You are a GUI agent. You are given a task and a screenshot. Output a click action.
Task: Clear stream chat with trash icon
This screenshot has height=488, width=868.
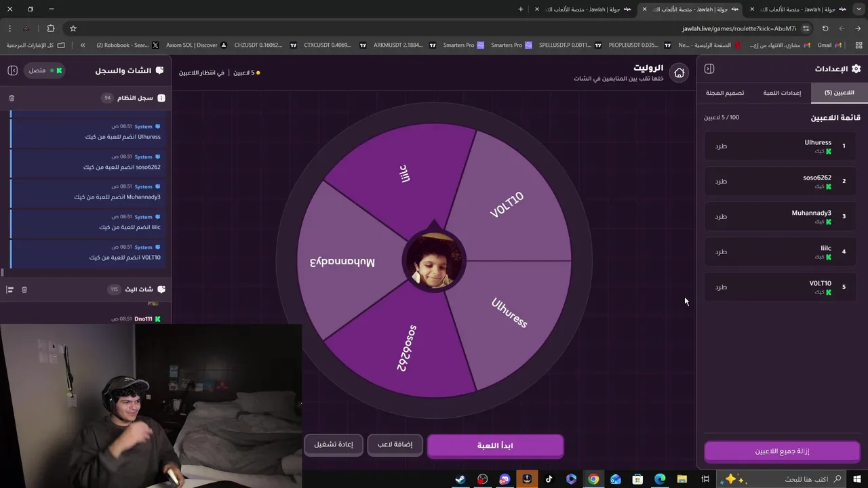24,289
